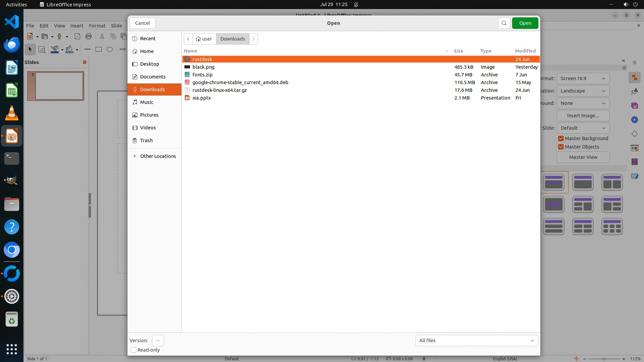Open the Screen 16:9 format dropdown
644x362 pixels.
tap(583, 78)
